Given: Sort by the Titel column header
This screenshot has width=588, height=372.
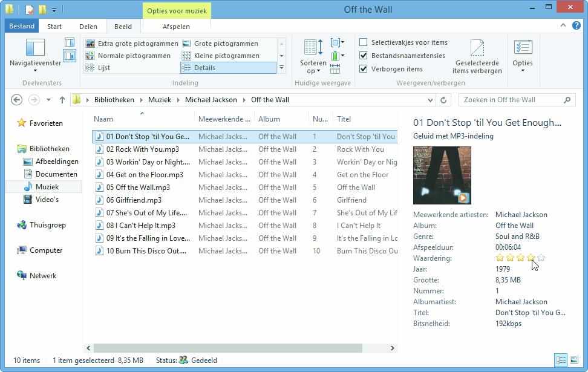Looking at the screenshot, I should 365,119.
